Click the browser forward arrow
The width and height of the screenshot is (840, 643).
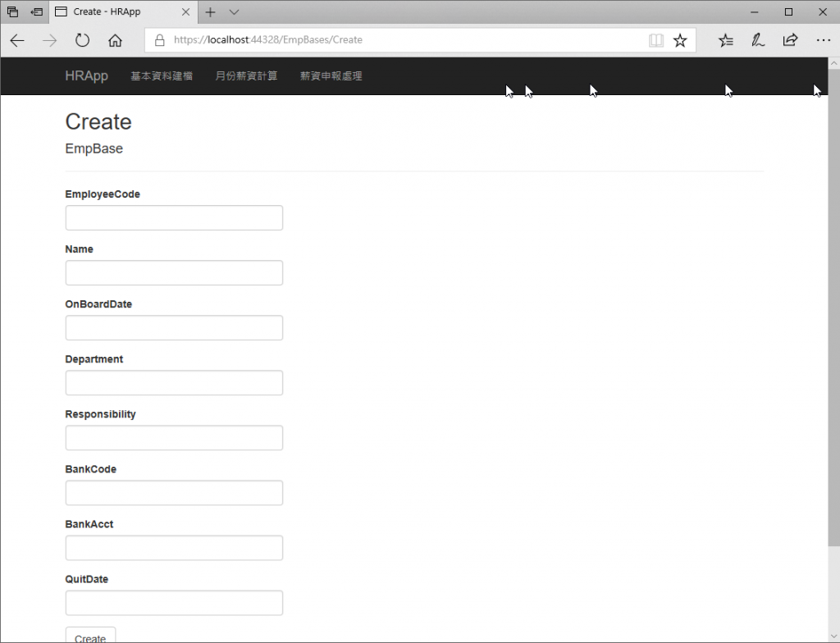(49, 40)
